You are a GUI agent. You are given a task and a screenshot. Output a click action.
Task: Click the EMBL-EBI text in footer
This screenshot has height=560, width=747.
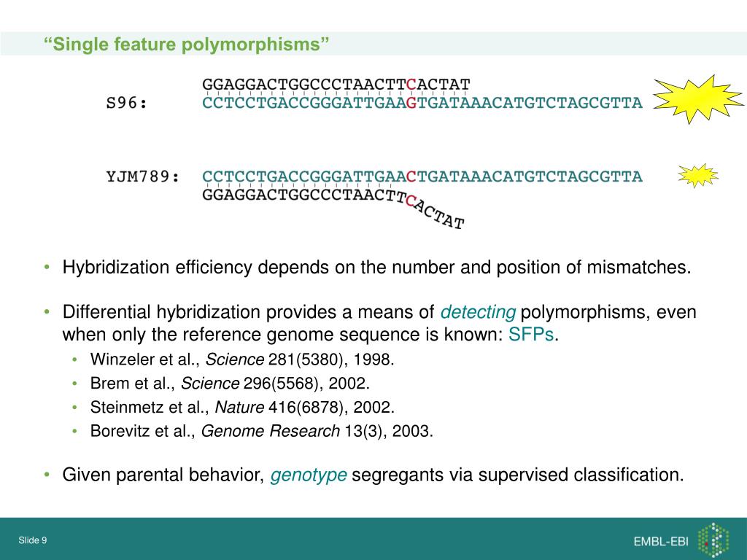[661, 542]
